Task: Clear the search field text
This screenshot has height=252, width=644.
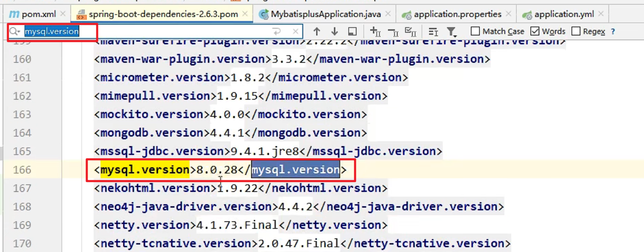Action: point(295,32)
